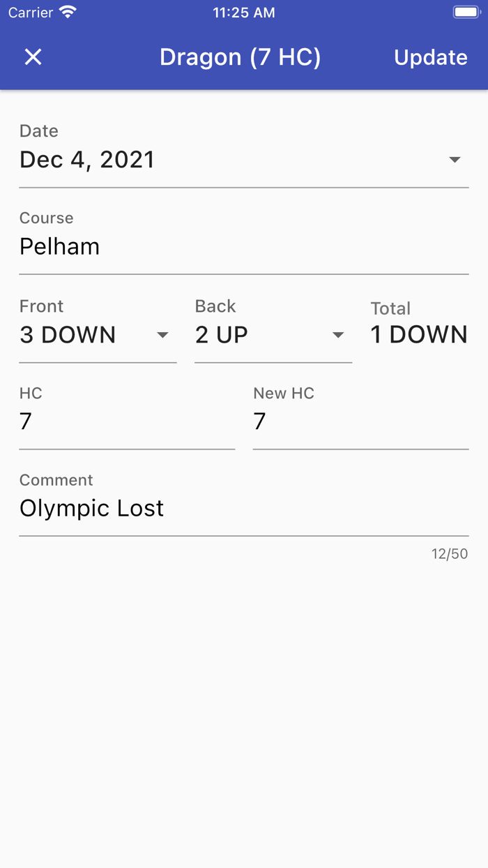Tap the battery indicator icon
Screen dimensions: 488x868
tap(466, 13)
